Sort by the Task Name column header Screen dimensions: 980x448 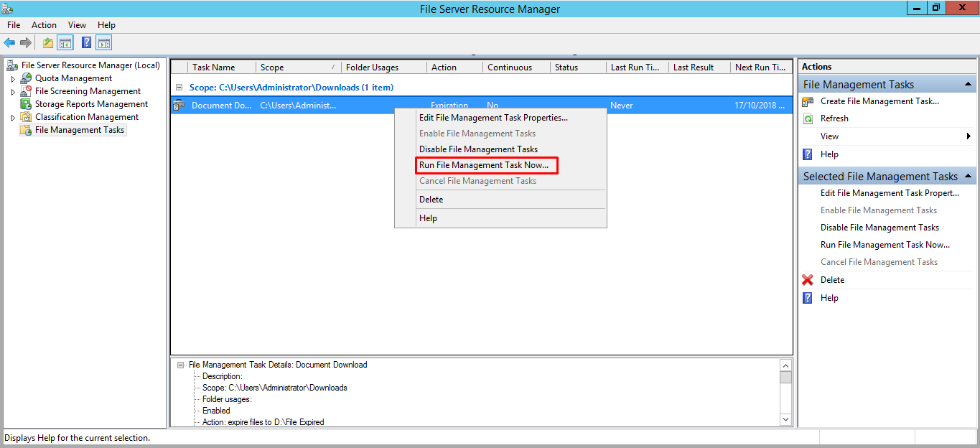[222, 67]
